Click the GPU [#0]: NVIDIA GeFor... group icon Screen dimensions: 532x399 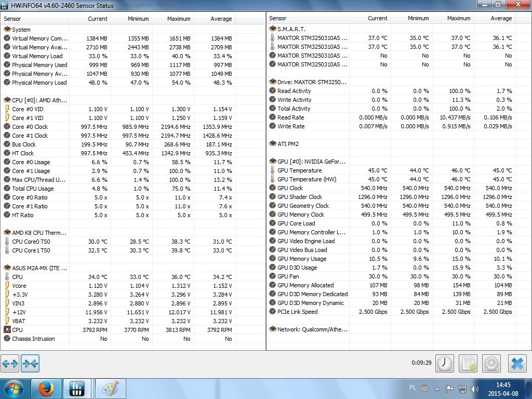273,161
